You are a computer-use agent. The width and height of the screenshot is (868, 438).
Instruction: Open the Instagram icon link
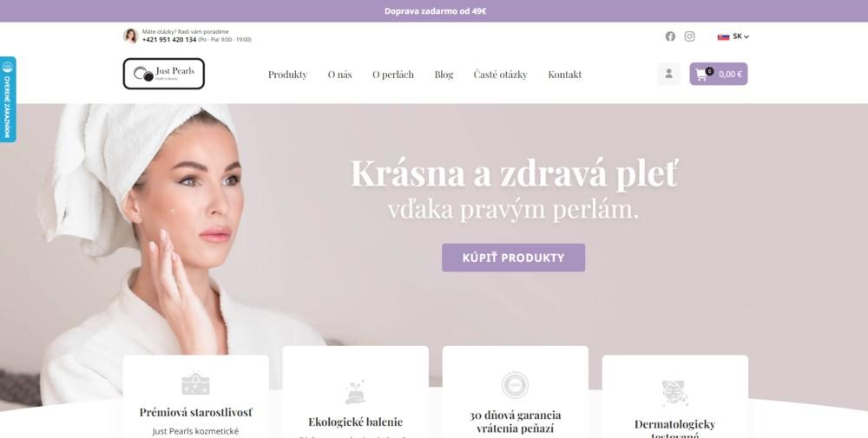689,36
